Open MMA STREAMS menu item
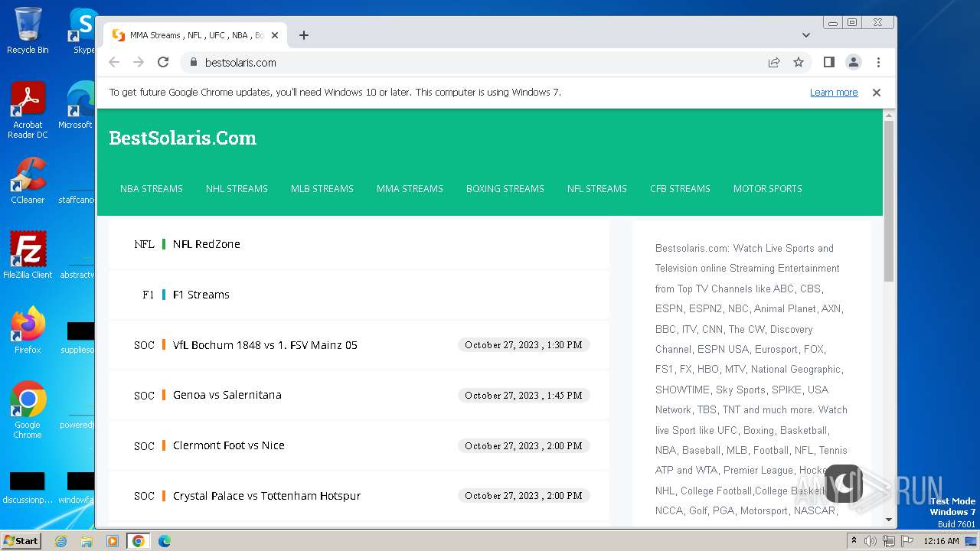Screen dimensions: 980x551 point(410,189)
